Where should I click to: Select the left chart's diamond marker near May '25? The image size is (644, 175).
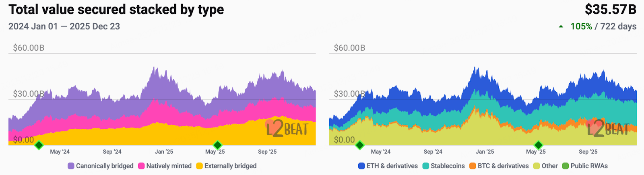(218, 145)
